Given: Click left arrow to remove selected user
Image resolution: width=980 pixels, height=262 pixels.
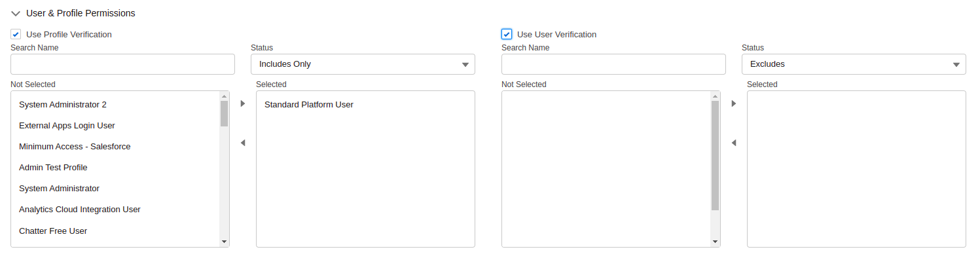Looking at the screenshot, I should (734, 143).
